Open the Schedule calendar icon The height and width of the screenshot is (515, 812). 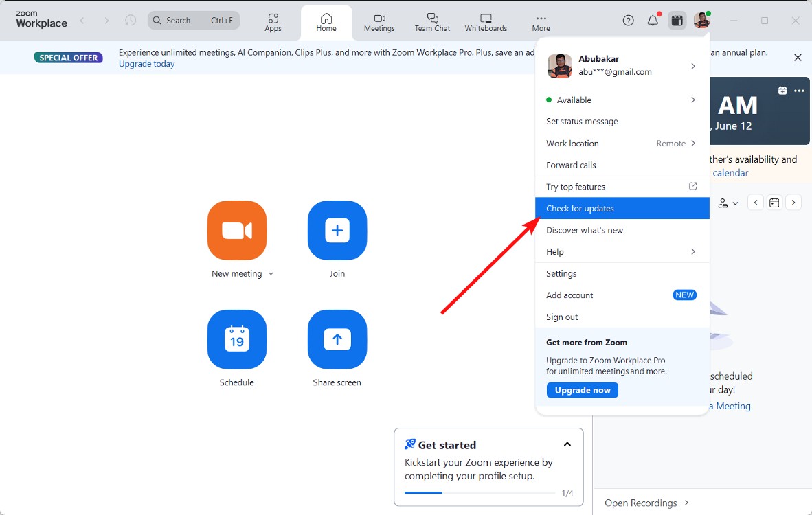tap(237, 339)
